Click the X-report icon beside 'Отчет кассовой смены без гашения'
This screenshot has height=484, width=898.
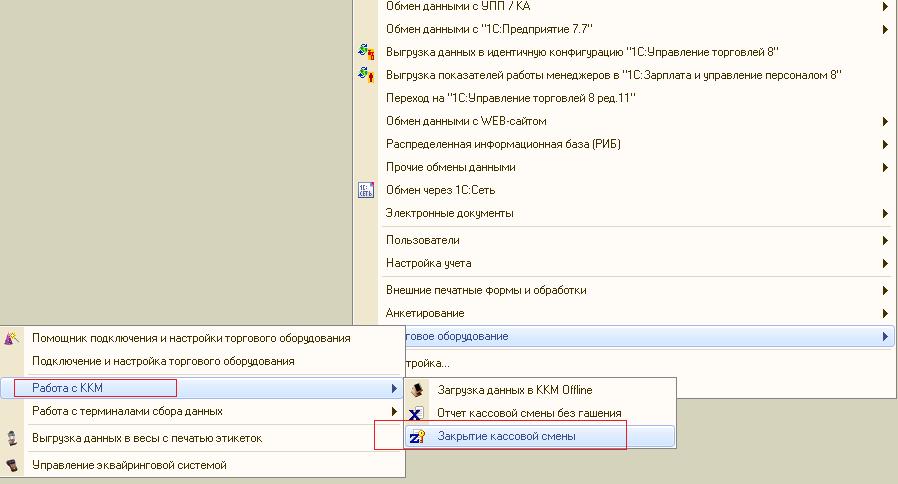(416, 413)
